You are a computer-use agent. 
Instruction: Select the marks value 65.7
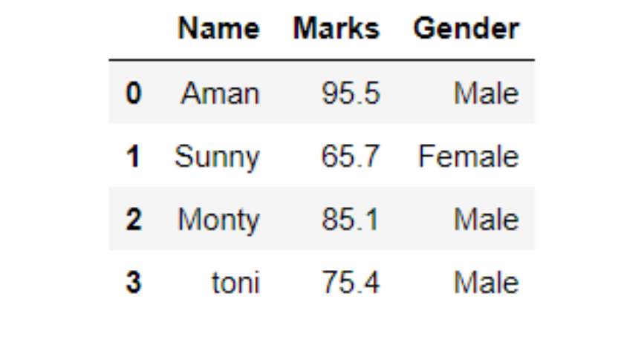[351, 157]
